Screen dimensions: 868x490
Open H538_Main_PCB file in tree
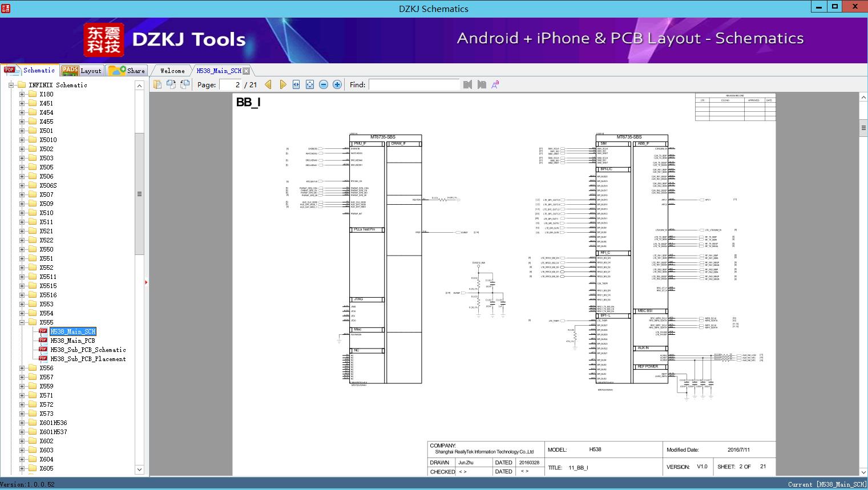click(72, 341)
